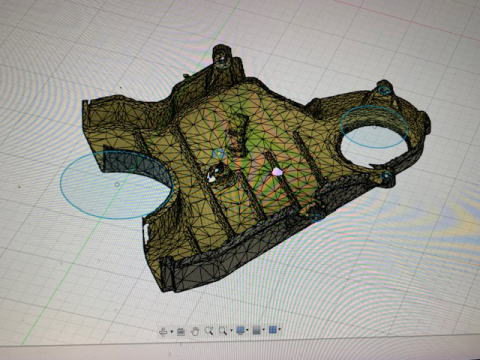Screen dimensions: 480x360
Task: Choose the Zoom Window tool
Action: click(223, 331)
